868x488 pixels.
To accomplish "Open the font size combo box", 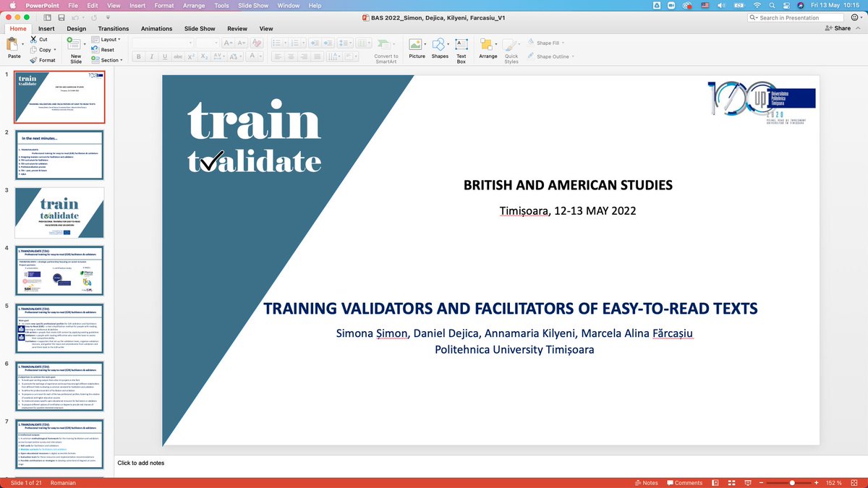I will pyautogui.click(x=208, y=42).
